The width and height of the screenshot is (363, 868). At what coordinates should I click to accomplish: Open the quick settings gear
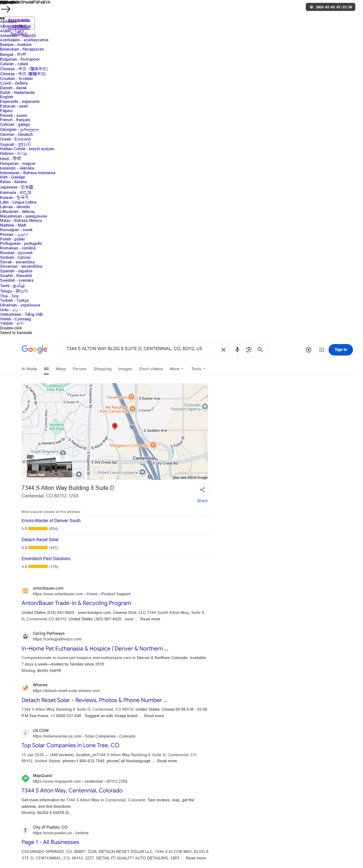308,350
